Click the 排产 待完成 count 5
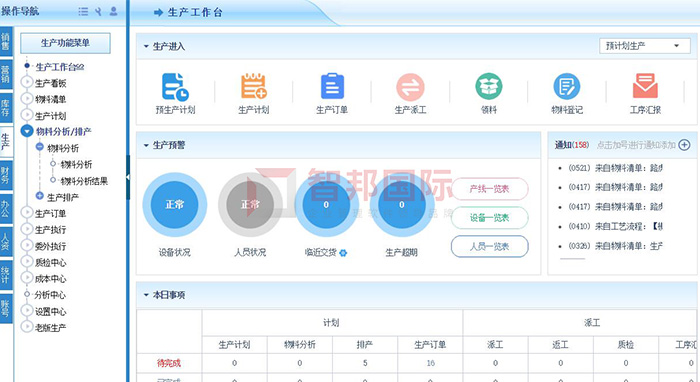700x382 pixels. point(365,363)
